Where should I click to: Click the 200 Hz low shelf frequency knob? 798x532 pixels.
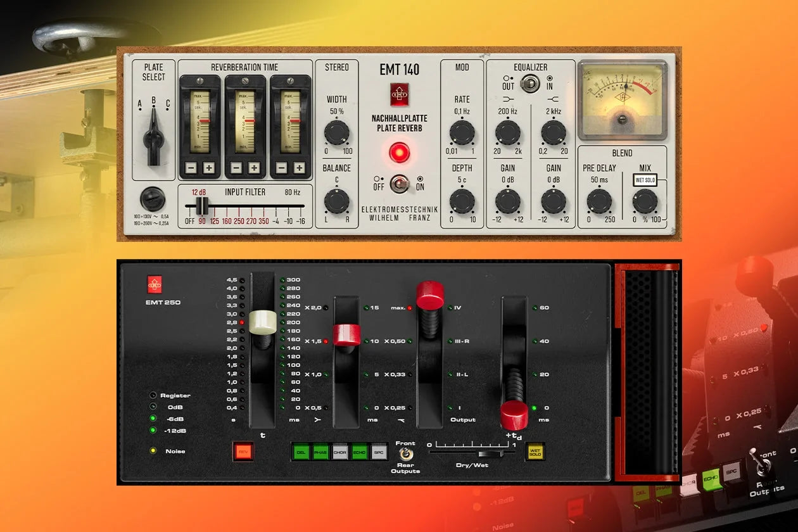point(507,133)
